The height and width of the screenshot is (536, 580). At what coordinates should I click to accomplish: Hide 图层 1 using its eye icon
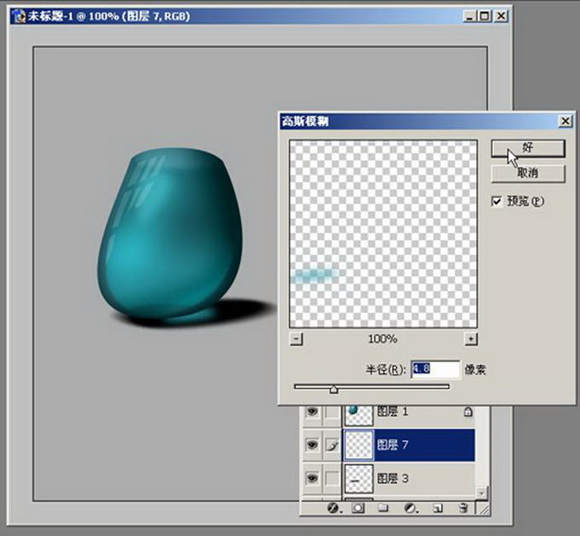click(x=312, y=412)
